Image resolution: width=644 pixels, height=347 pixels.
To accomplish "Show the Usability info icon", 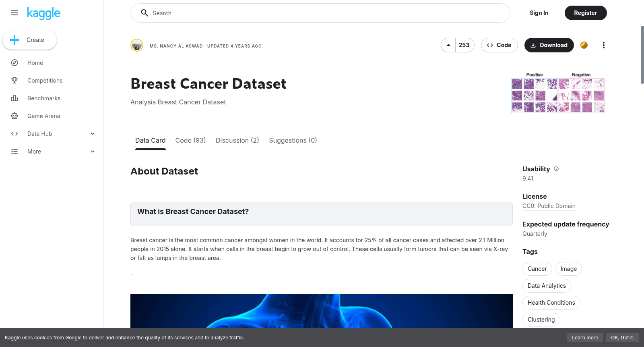I will coord(556,169).
